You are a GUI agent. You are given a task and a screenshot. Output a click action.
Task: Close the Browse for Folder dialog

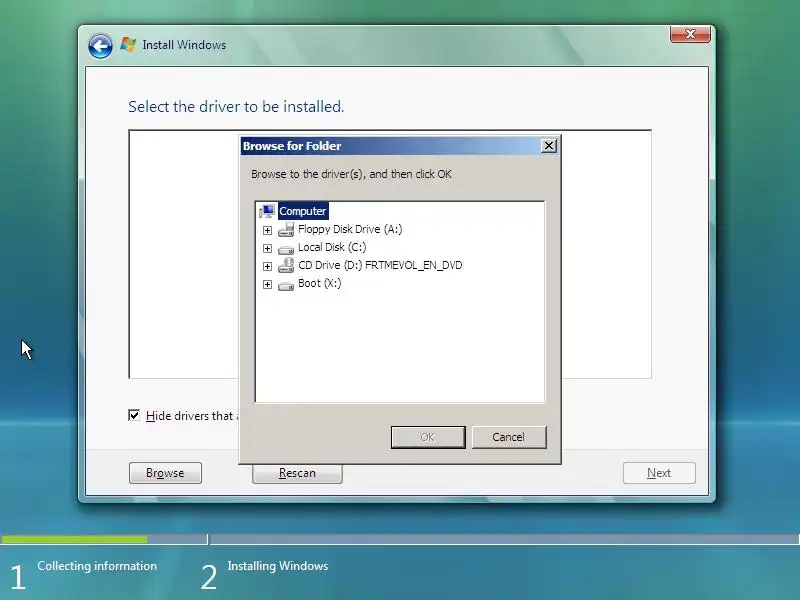[x=548, y=146]
